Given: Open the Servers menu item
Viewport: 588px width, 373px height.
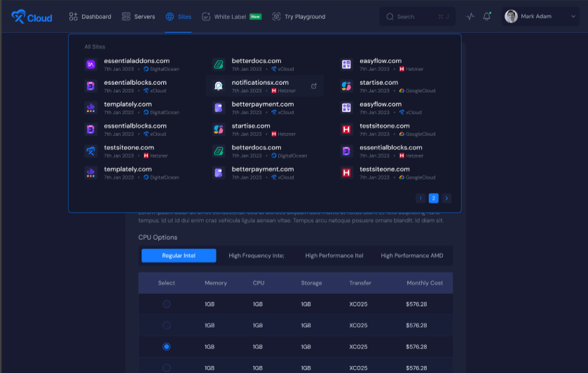Looking at the screenshot, I should [x=138, y=17].
